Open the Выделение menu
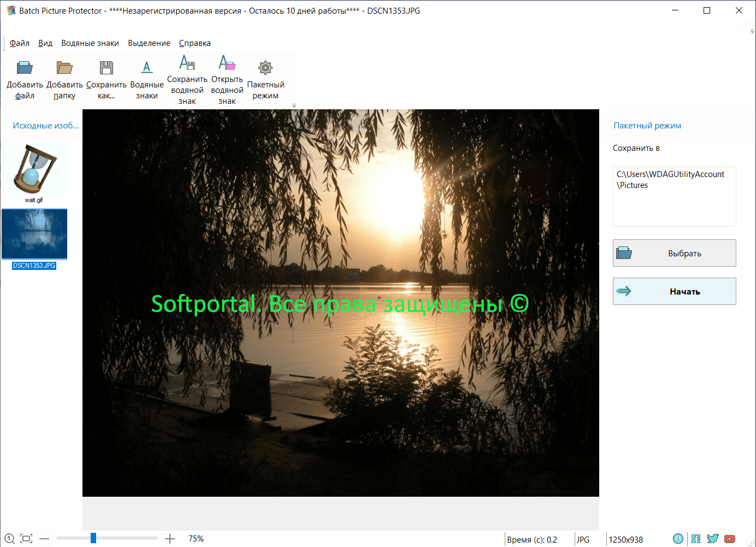 point(149,43)
